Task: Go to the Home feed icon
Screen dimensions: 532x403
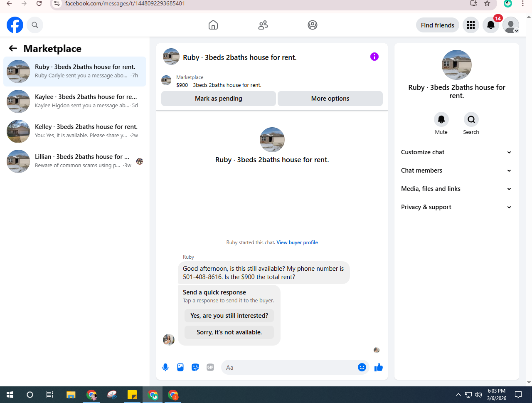Action: tap(213, 25)
